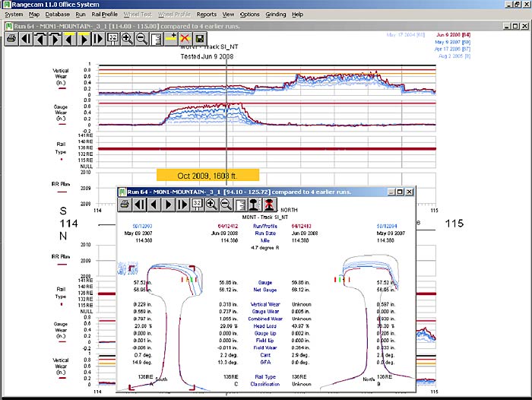Click yellow-marked next arrow in chart toolbar

click(x=84, y=39)
